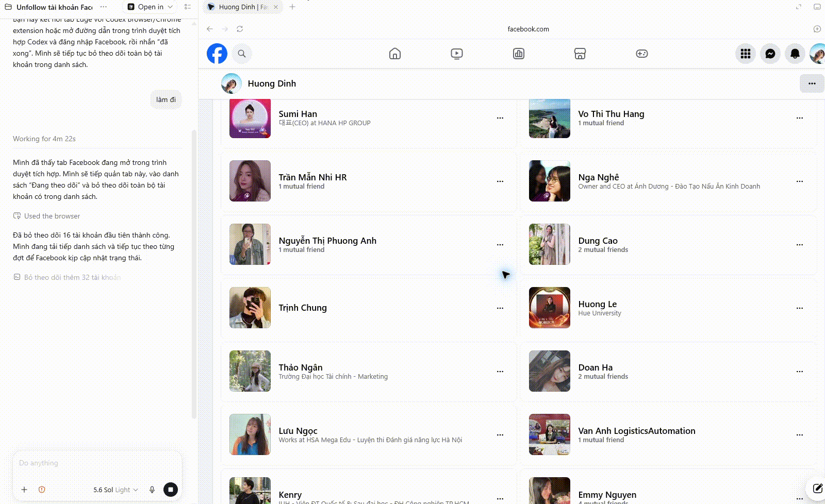Open Nga Nghê profile link
The image size is (825, 504).
[x=598, y=177]
